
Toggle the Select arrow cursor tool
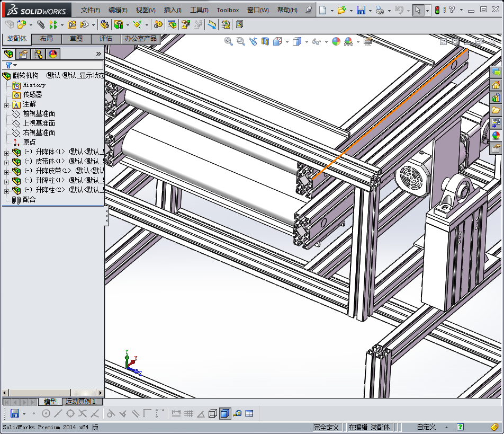418,10
